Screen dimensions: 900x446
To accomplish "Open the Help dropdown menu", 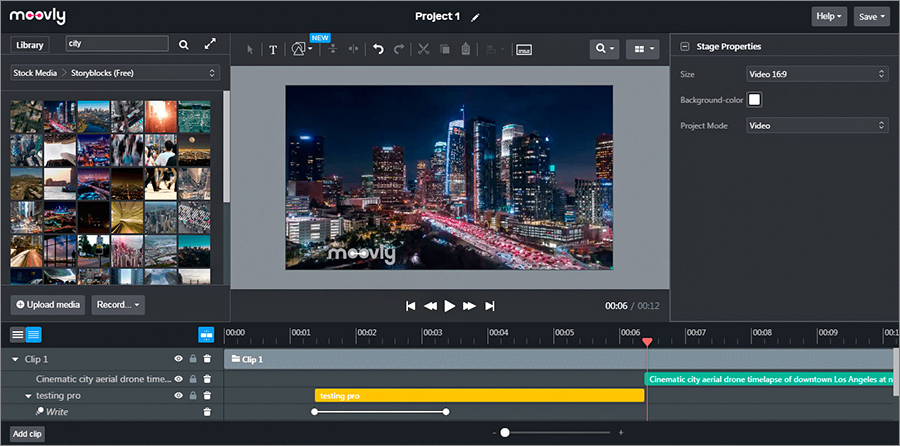I will (x=829, y=17).
